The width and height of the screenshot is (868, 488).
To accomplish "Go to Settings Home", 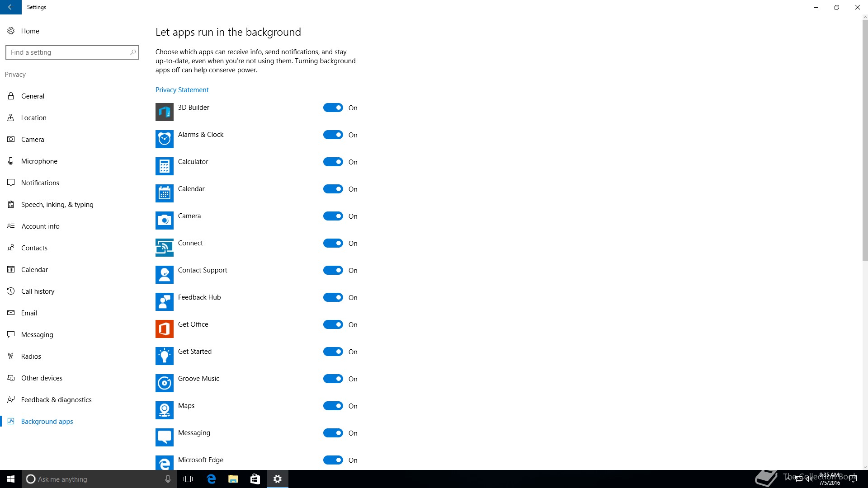I will pyautogui.click(x=30, y=31).
